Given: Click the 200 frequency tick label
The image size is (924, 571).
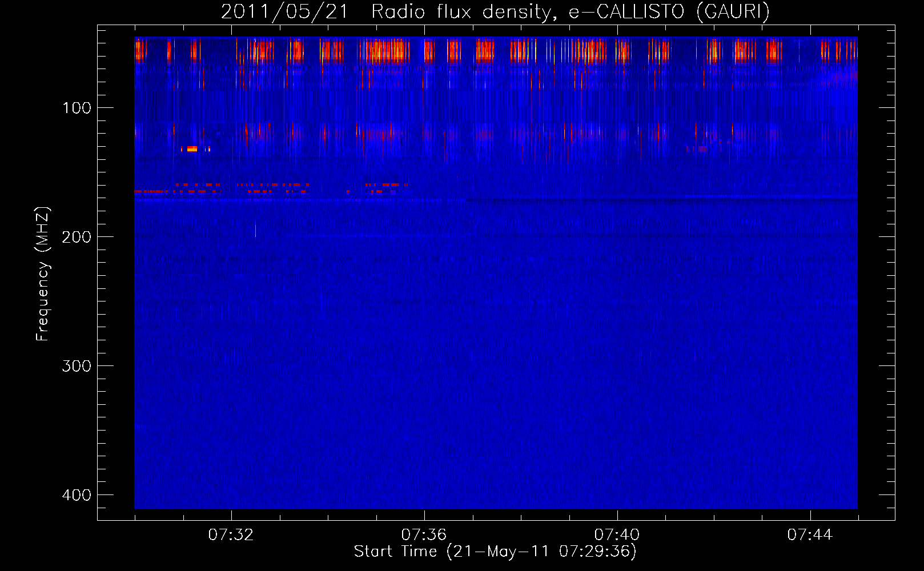Looking at the screenshot, I should pyautogui.click(x=77, y=237).
